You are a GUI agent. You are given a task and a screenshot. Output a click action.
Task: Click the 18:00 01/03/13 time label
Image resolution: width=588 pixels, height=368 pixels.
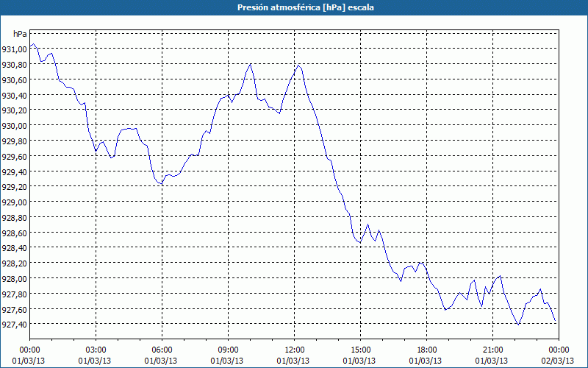pos(426,355)
